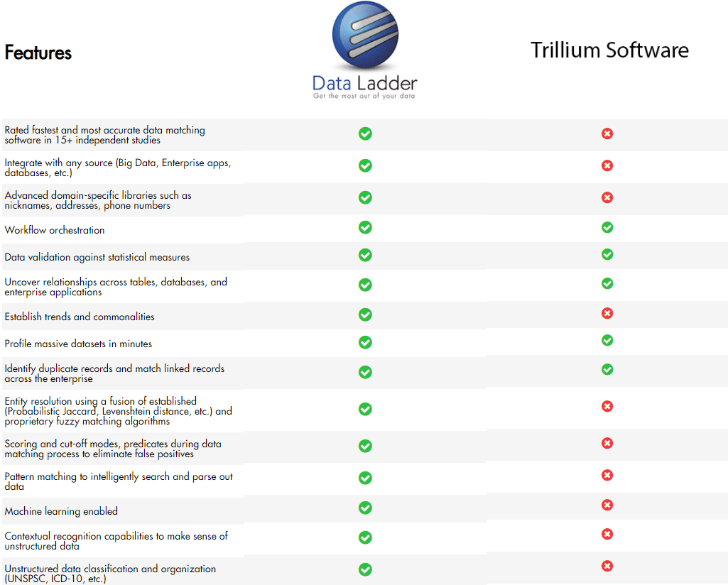Click Trillium red cross for Establish trends row
Viewport: 728px width, 585px height.
(x=607, y=313)
